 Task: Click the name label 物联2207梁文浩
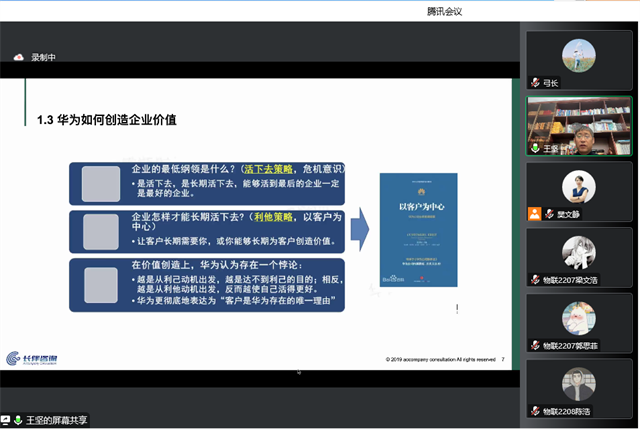pyautogui.click(x=570, y=280)
